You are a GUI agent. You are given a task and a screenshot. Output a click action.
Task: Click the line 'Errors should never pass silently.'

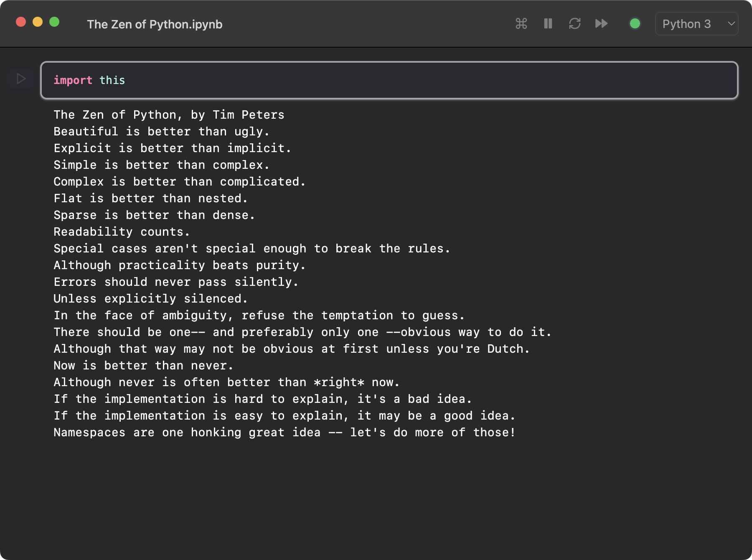[176, 282]
